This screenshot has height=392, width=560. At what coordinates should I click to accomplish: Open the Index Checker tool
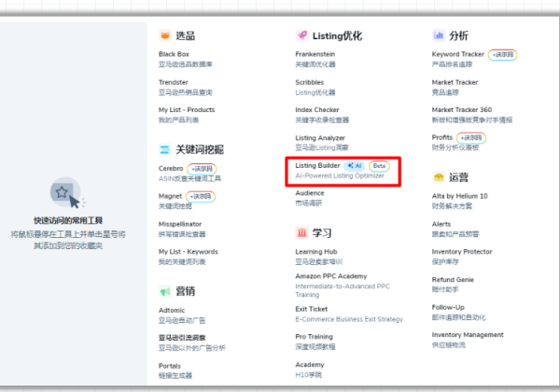[x=317, y=109]
